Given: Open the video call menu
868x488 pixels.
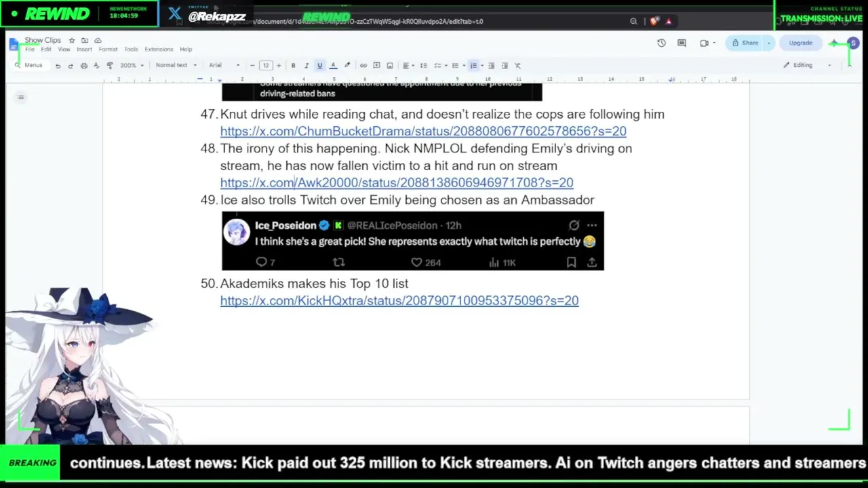Looking at the screenshot, I should [707, 43].
